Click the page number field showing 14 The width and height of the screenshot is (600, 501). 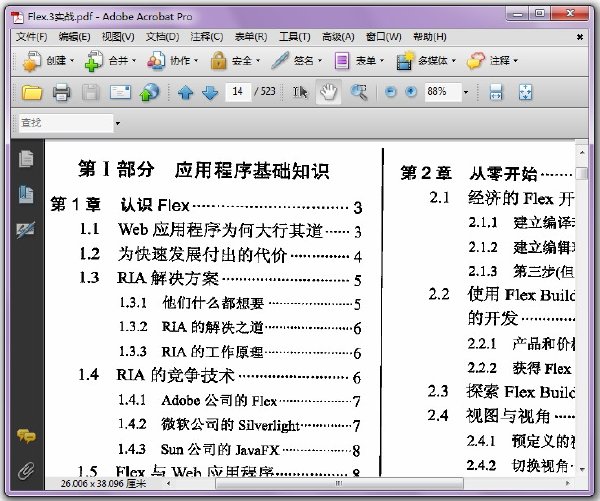tap(238, 92)
